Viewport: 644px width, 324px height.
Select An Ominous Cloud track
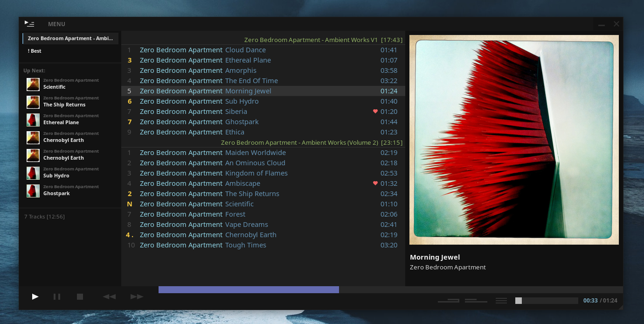(263, 163)
